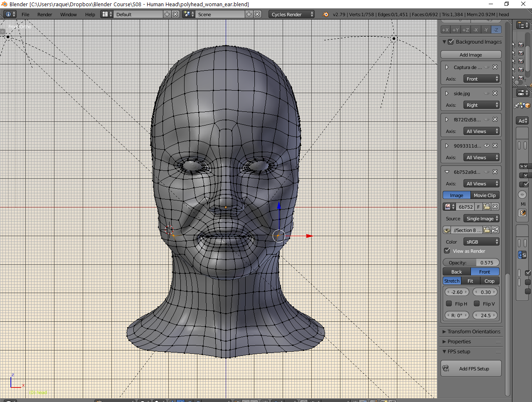The width and height of the screenshot is (532, 402).
Task: Open file browser for //Section 8 path
Action: pos(487,230)
